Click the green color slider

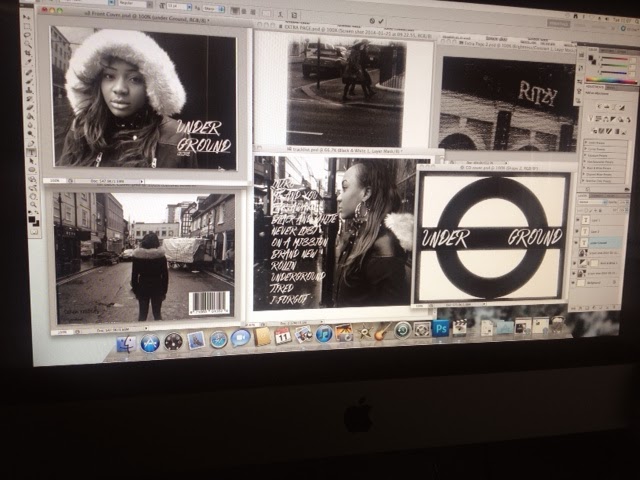point(614,65)
